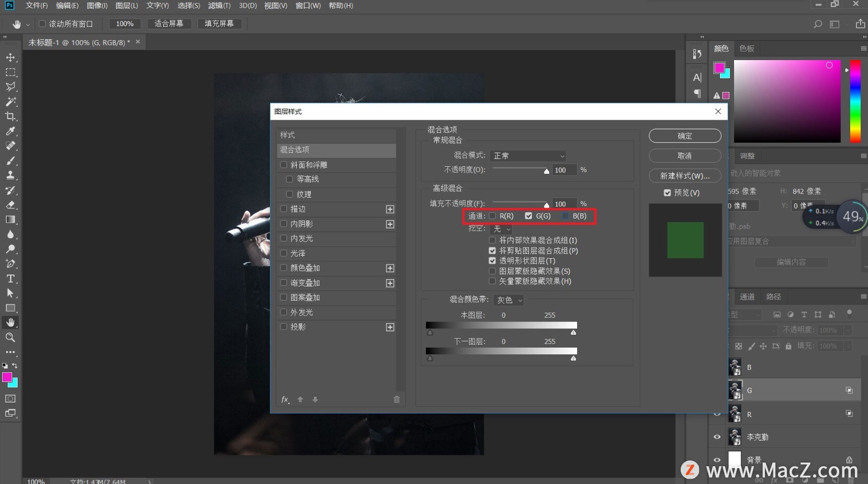
Task: Open the 挖空 dropdown set to 无
Action: click(502, 229)
